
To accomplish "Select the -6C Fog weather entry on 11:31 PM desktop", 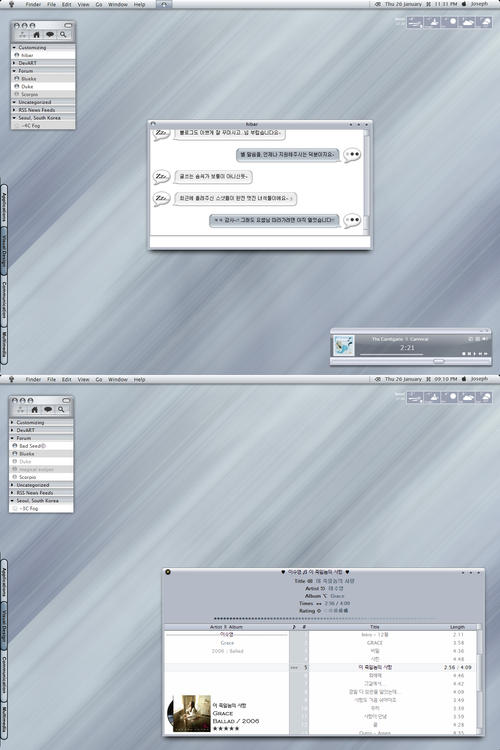I will tap(43, 126).
